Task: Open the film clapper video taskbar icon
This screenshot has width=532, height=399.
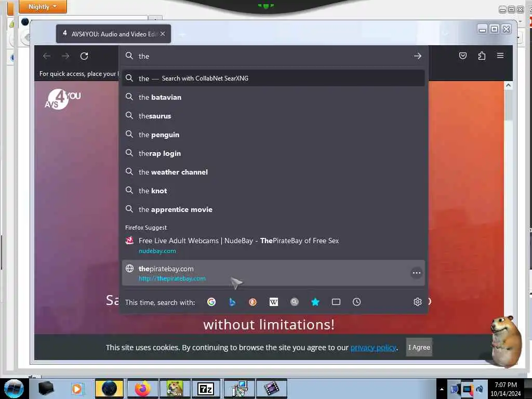Action: [x=271, y=389]
